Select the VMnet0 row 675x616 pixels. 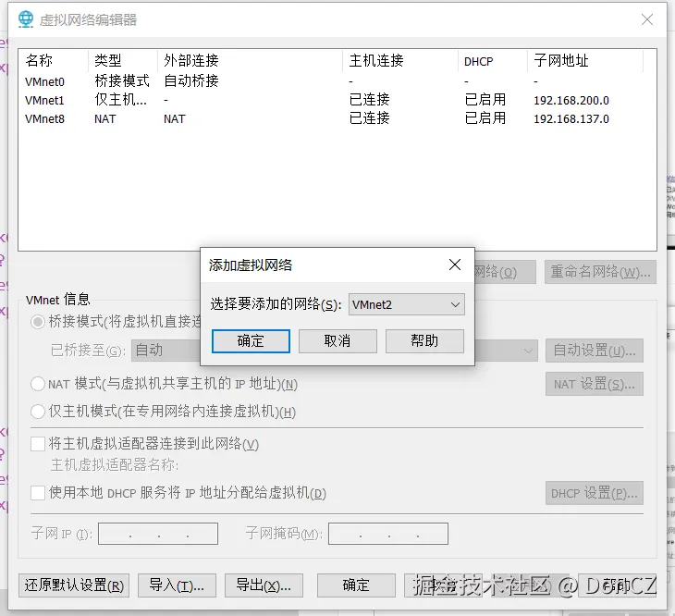(x=337, y=81)
